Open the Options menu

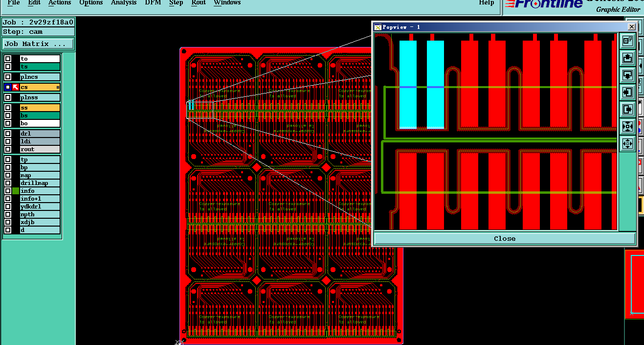(x=91, y=3)
